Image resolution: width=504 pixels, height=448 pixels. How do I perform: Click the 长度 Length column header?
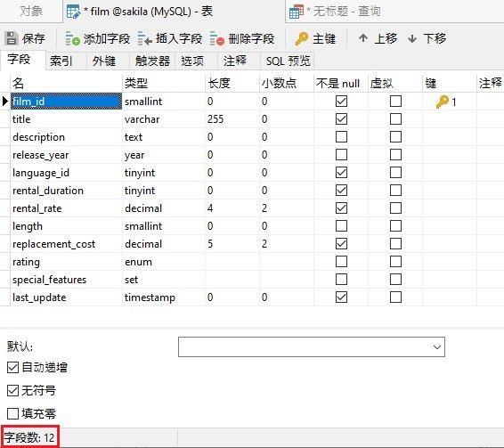[x=232, y=84]
